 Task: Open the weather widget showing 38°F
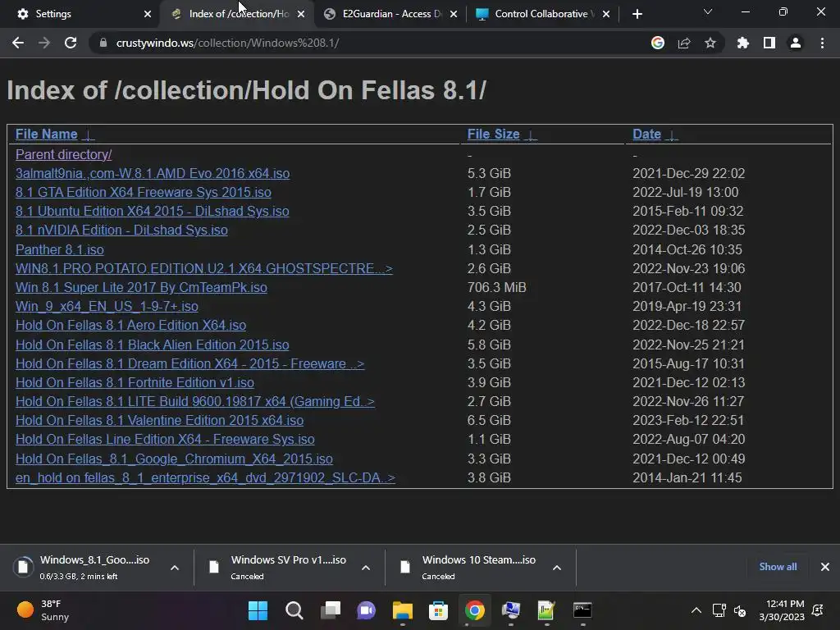click(x=43, y=610)
